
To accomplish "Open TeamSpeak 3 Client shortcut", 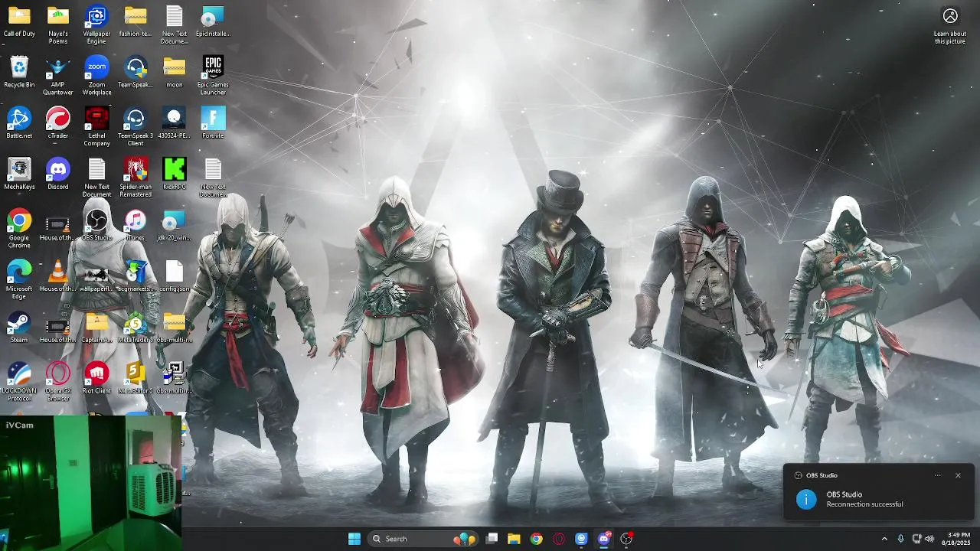I will tap(136, 127).
